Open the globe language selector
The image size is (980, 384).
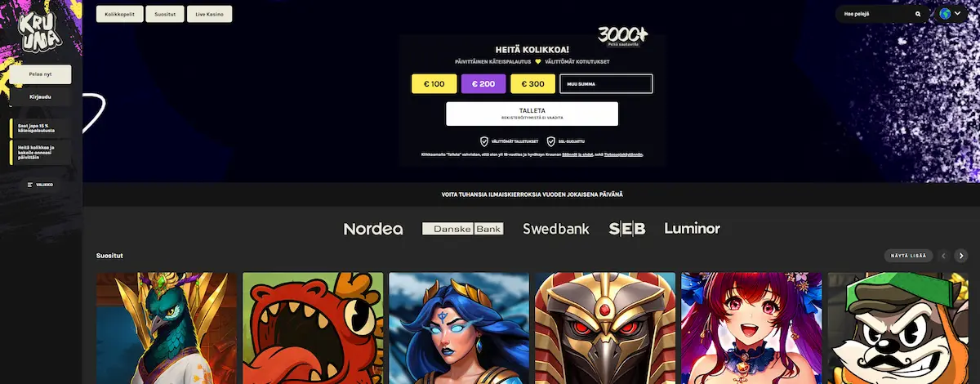951,14
